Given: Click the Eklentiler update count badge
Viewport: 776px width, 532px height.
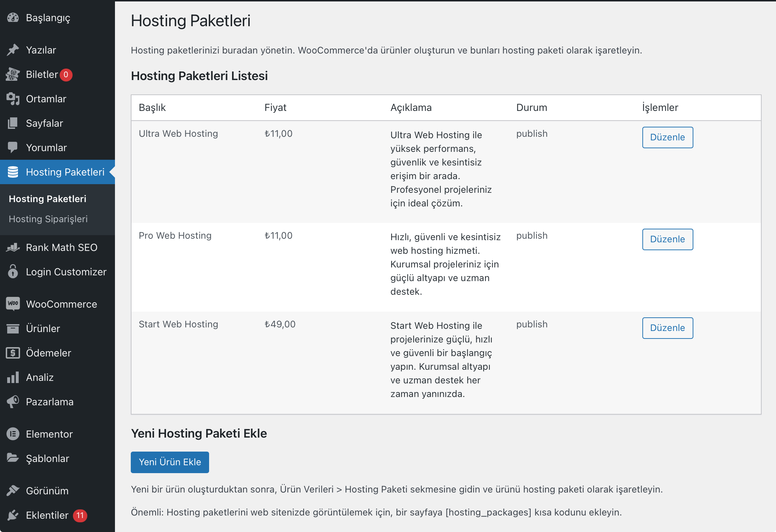Looking at the screenshot, I should click(x=80, y=515).
